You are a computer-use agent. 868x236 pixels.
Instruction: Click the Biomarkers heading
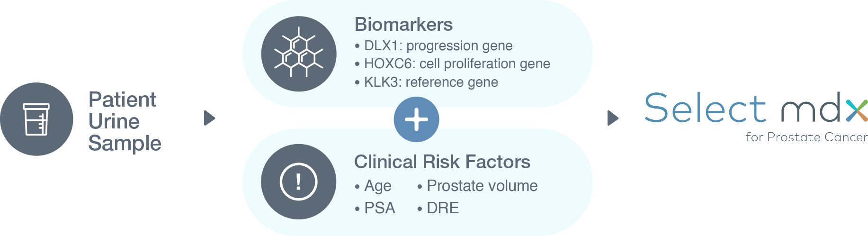403,25
